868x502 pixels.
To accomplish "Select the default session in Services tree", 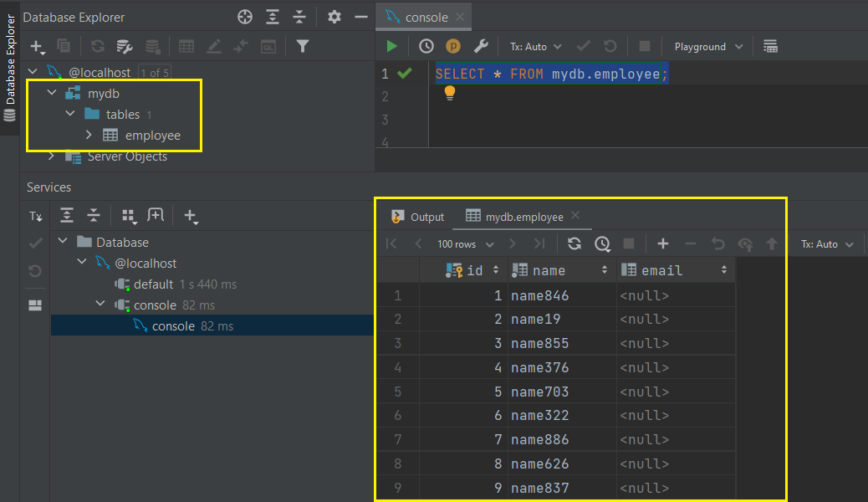I will (153, 284).
